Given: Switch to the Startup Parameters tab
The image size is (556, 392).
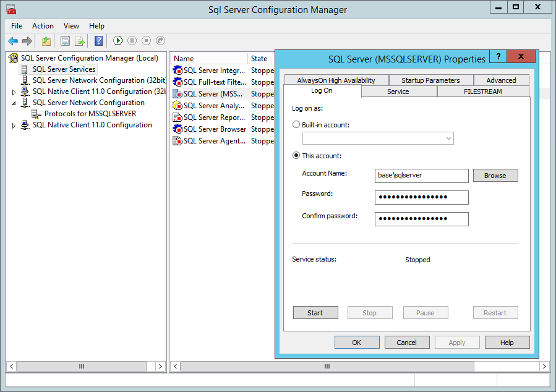Looking at the screenshot, I should pyautogui.click(x=430, y=80).
